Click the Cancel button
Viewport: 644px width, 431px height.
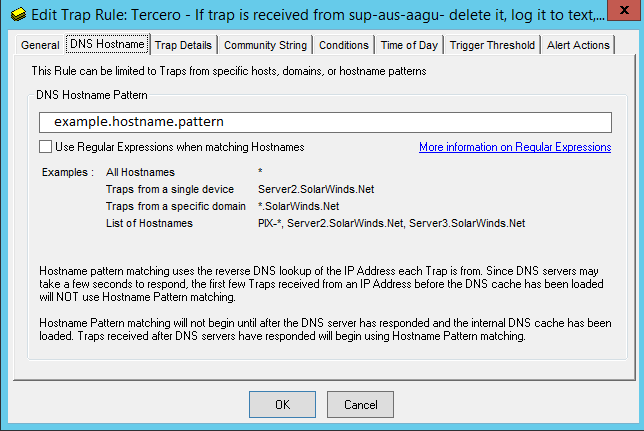coord(360,405)
